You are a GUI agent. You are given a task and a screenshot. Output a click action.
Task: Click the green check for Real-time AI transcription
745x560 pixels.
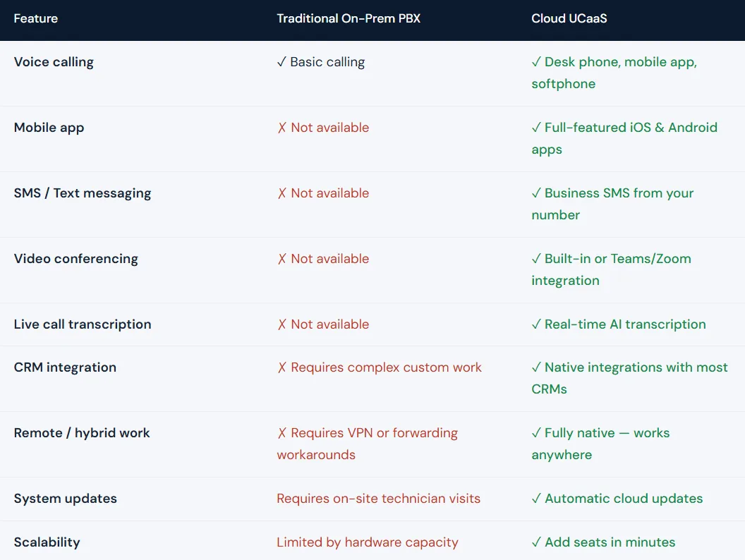coord(534,324)
